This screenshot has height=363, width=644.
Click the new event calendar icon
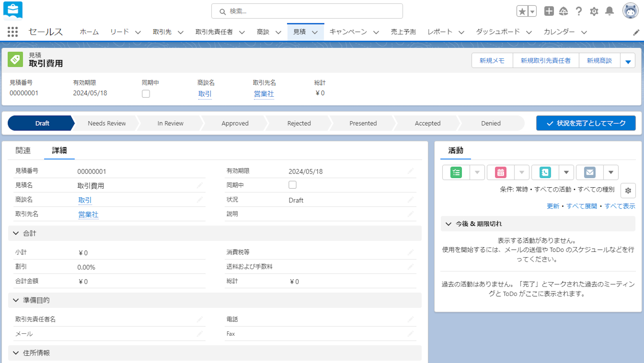501,172
